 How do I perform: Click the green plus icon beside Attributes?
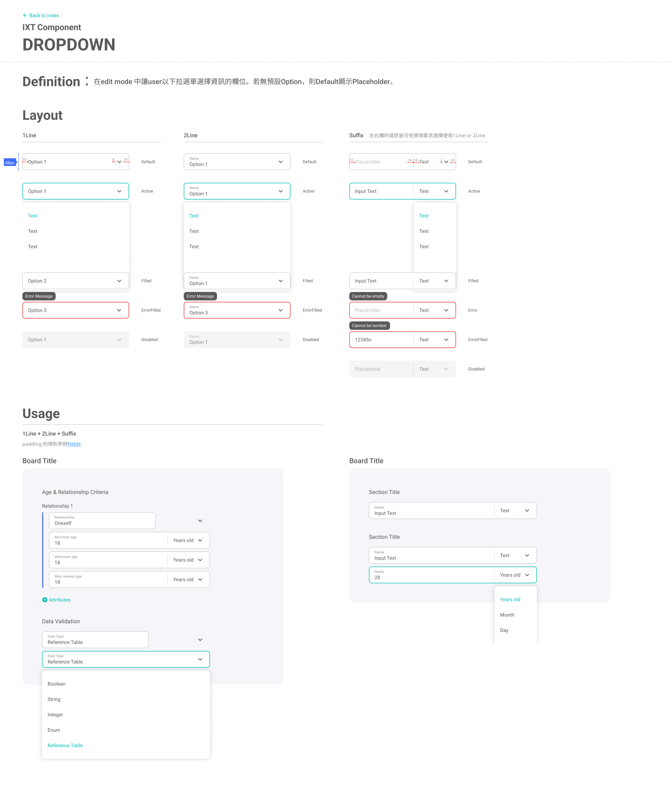pos(44,600)
